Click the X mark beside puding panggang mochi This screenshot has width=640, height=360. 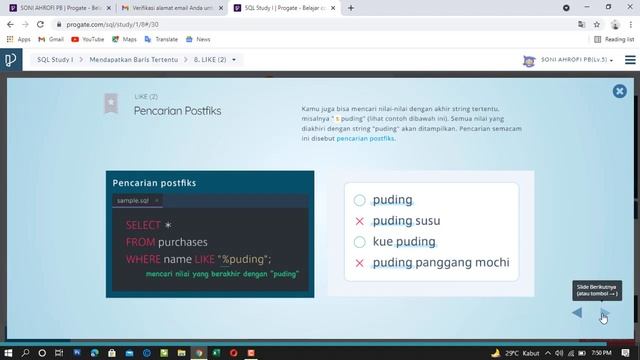(359, 263)
